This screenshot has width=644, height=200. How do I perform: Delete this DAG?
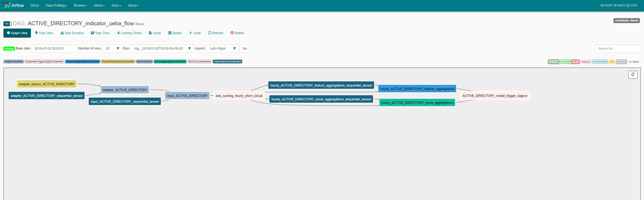(x=237, y=33)
